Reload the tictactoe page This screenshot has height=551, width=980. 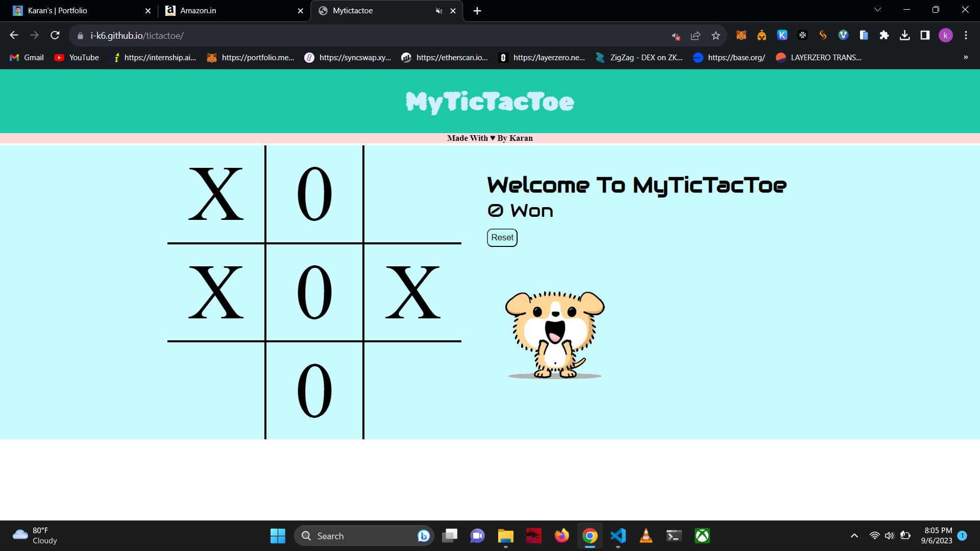pyautogui.click(x=55, y=35)
